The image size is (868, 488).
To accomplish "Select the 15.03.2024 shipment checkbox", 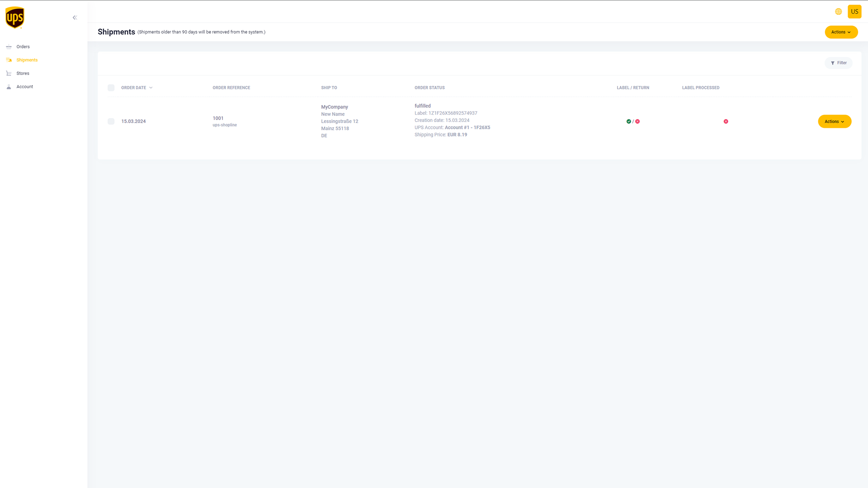I will (x=111, y=122).
